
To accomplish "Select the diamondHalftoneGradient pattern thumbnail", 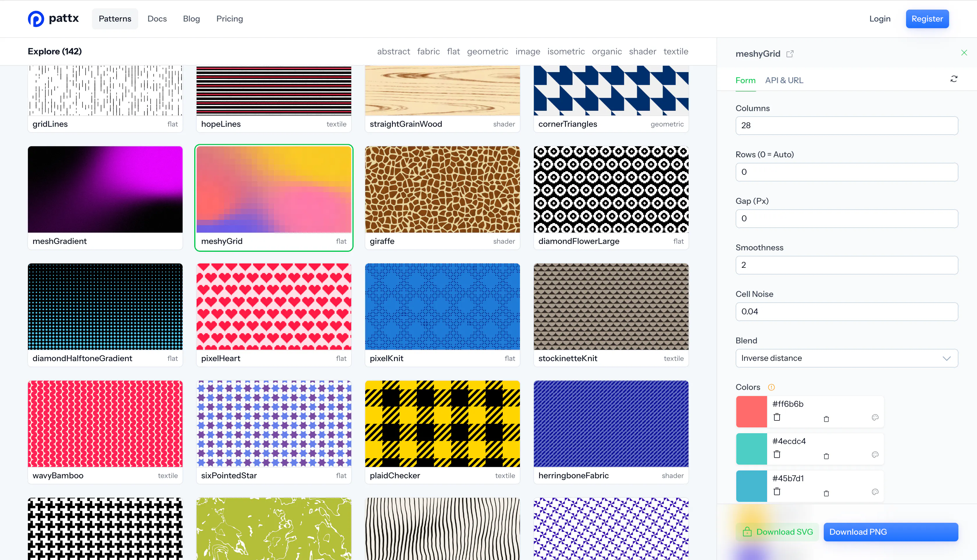I will (105, 306).
